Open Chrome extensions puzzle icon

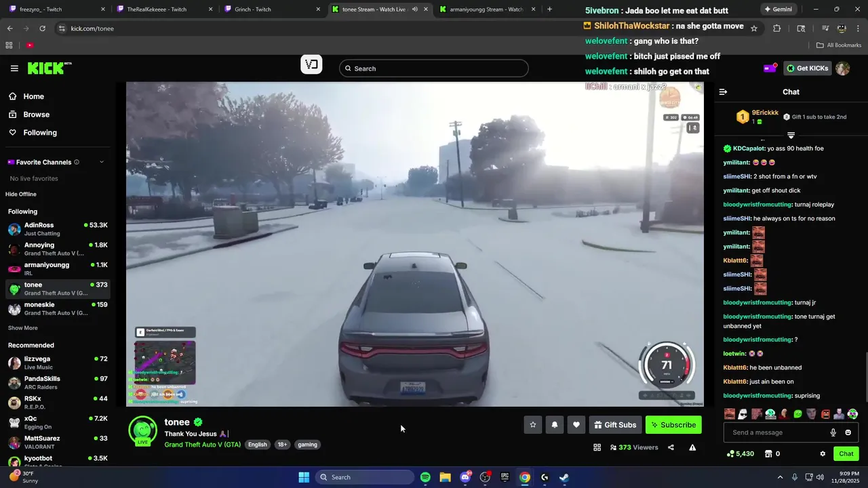pyautogui.click(x=777, y=28)
